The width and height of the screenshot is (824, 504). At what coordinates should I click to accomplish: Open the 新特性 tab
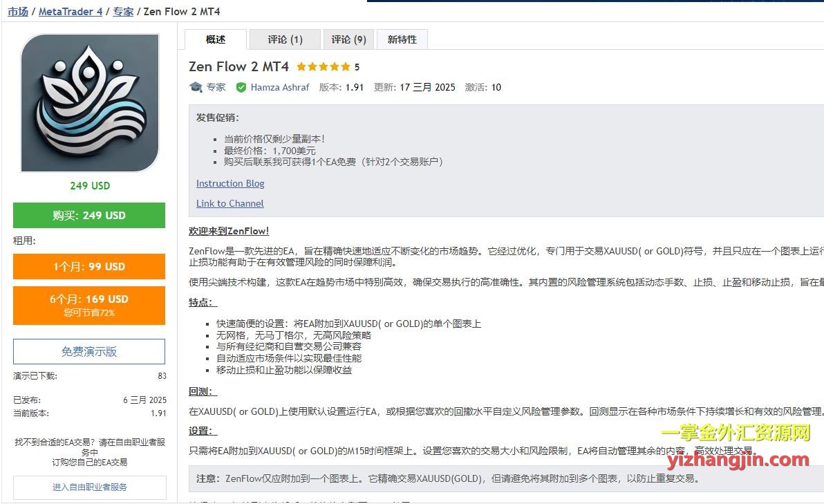pos(402,39)
